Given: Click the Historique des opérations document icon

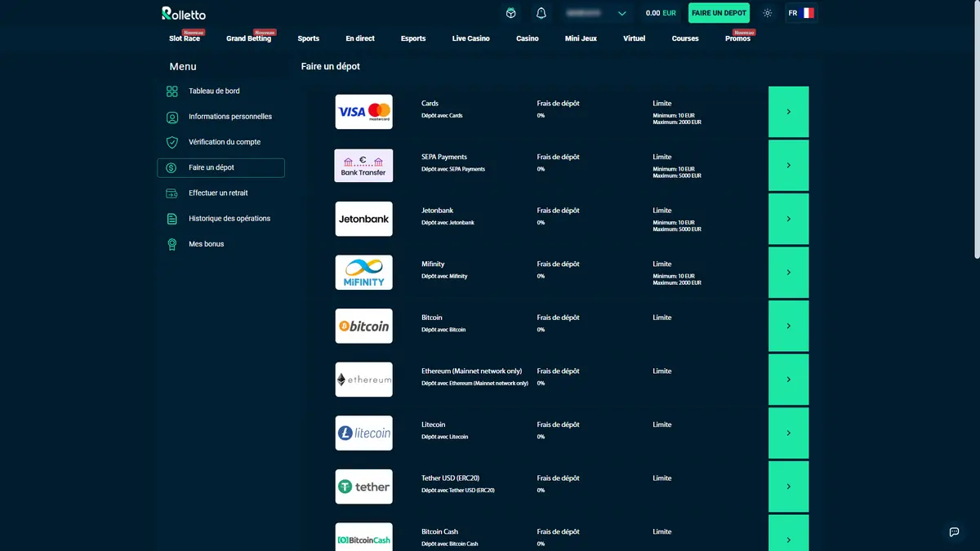Looking at the screenshot, I should [x=171, y=219].
